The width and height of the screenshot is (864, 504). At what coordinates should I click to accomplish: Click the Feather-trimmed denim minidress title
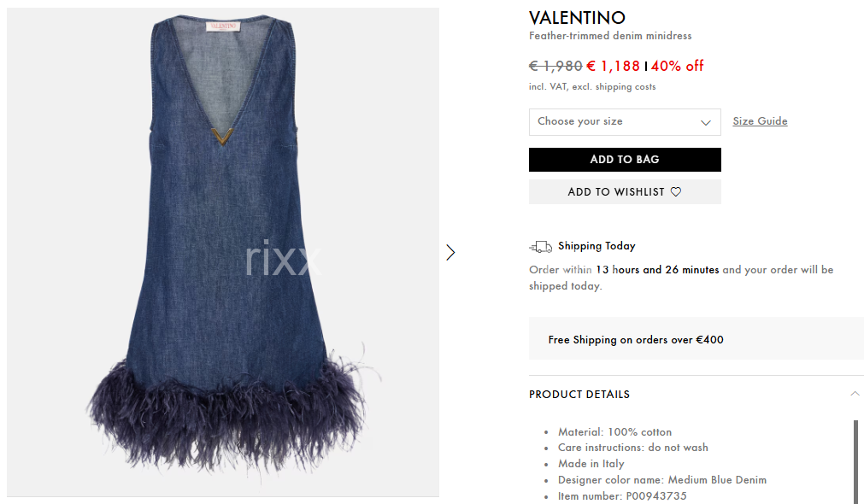pos(610,36)
